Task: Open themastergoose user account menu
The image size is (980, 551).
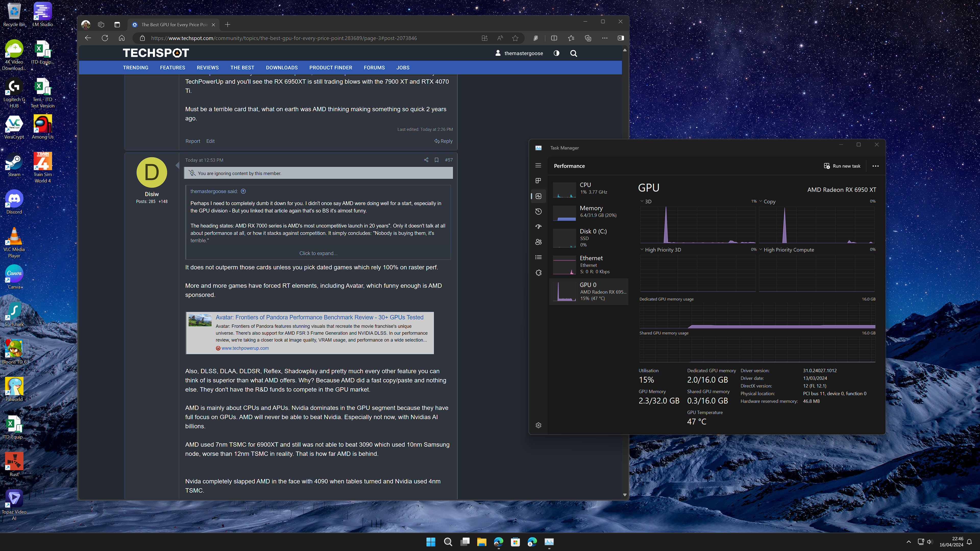Action: [519, 53]
